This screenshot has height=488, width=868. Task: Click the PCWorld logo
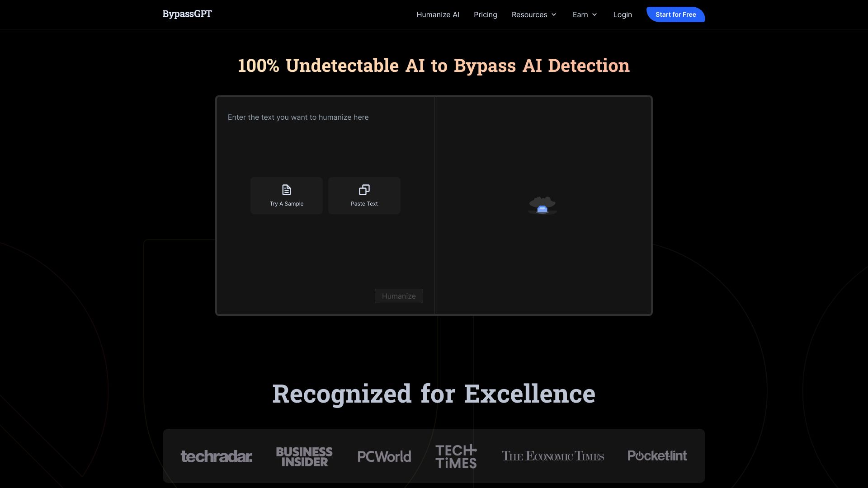tap(384, 456)
